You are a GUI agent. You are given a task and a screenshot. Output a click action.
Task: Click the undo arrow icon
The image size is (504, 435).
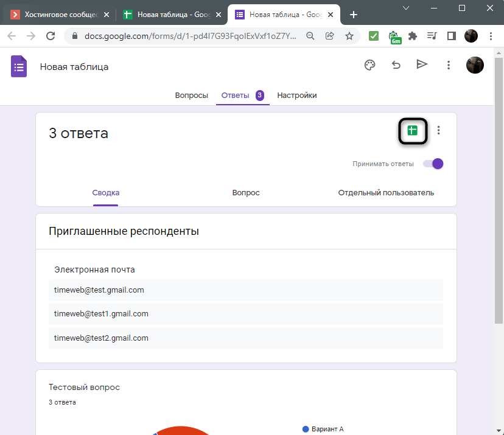(396, 65)
